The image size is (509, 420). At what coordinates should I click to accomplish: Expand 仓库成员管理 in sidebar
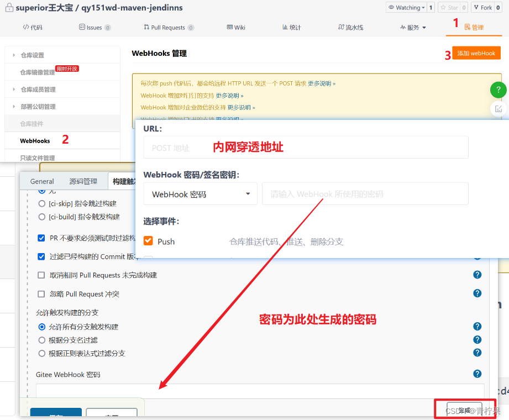tap(38, 90)
